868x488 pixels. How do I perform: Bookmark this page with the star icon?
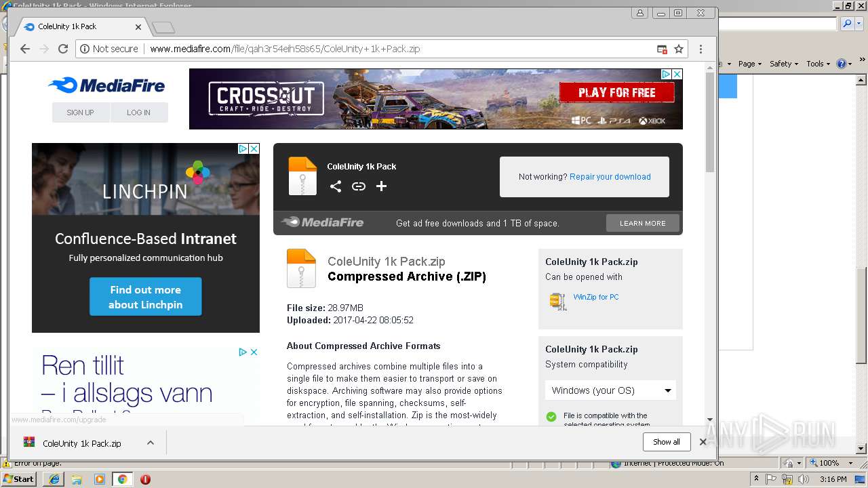coord(679,49)
